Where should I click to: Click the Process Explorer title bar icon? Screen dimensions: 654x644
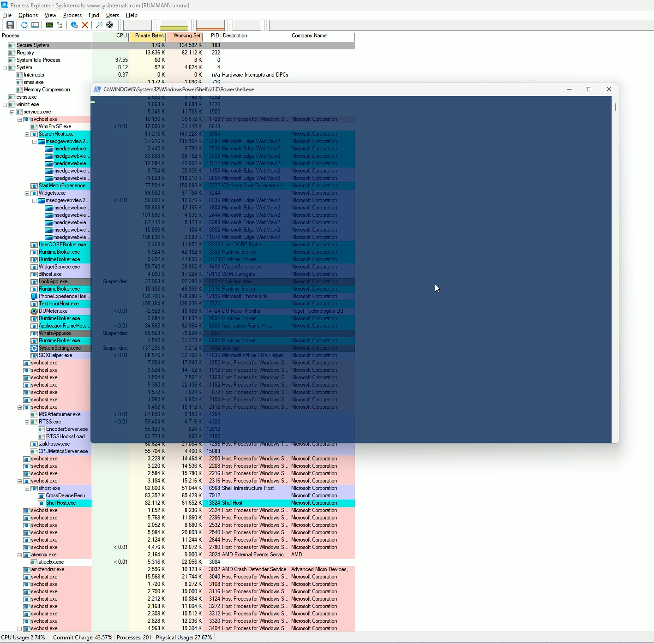click(x=4, y=5)
